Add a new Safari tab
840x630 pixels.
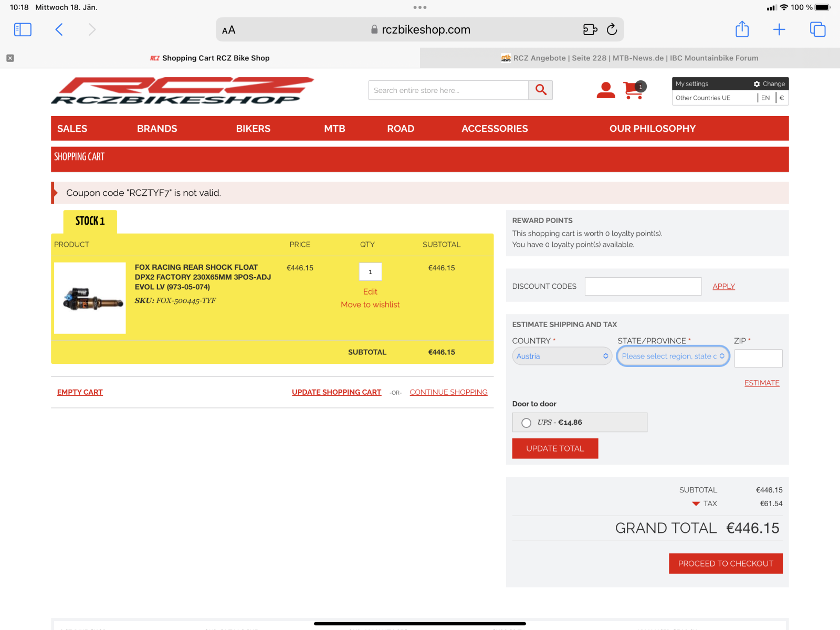(x=779, y=29)
